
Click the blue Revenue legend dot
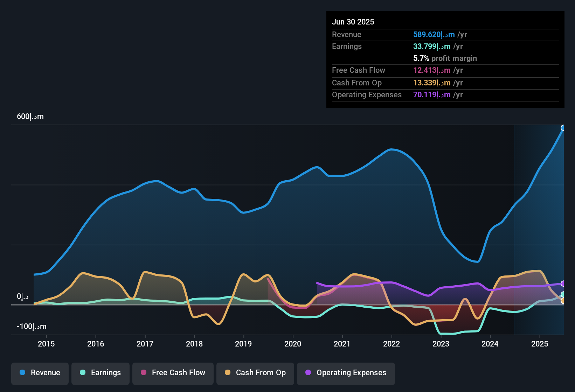[x=22, y=373]
